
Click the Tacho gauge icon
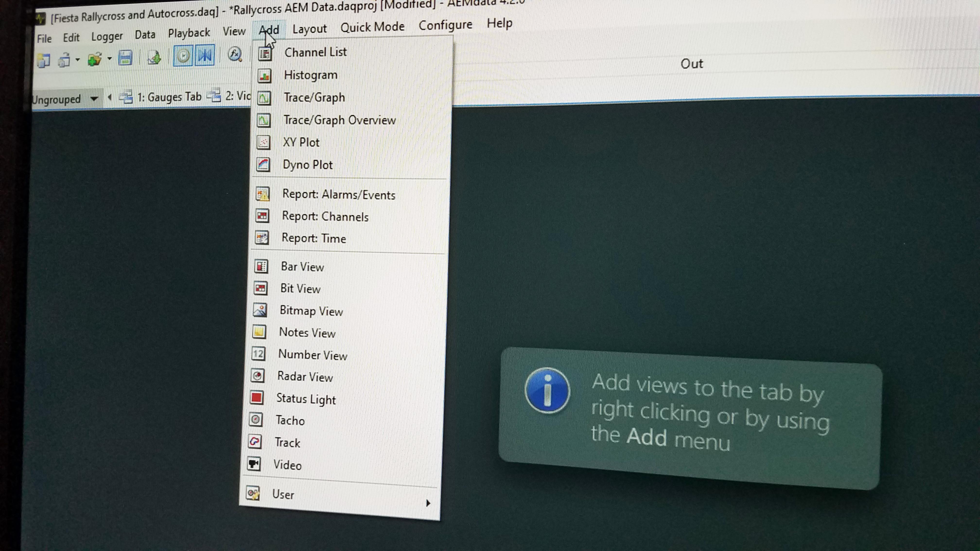tap(256, 420)
